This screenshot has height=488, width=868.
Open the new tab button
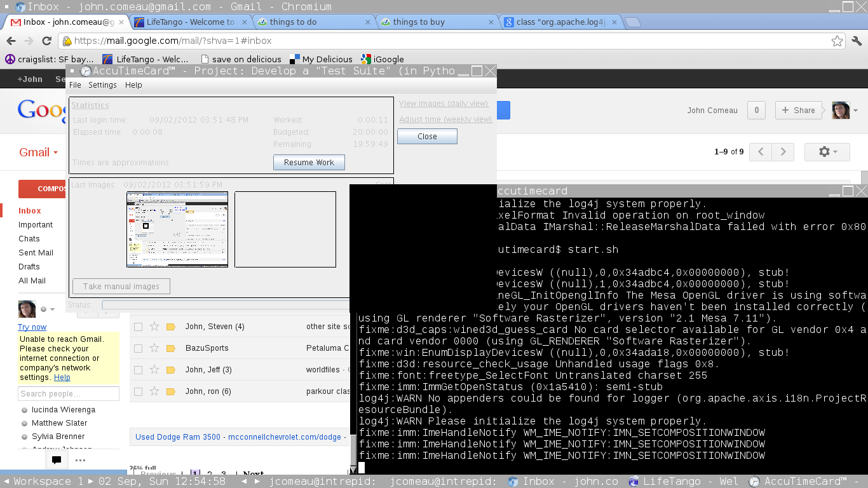pyautogui.click(x=632, y=22)
